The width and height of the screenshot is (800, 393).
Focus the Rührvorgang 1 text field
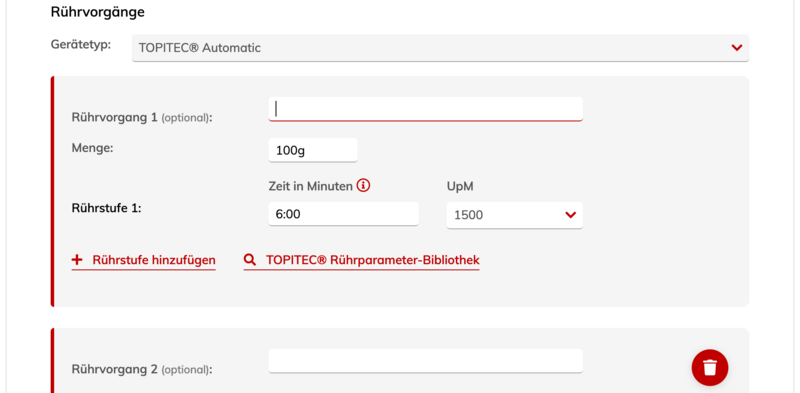tap(426, 109)
